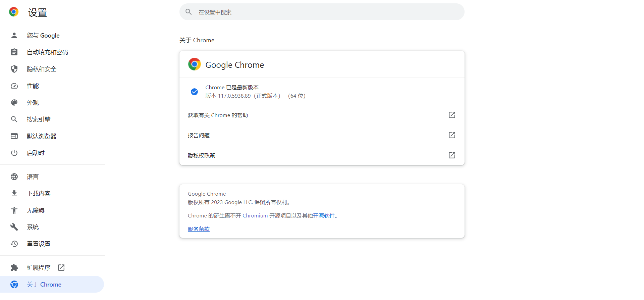Switch to the 无障碍 settings section
The image size is (644, 300).
[14, 210]
